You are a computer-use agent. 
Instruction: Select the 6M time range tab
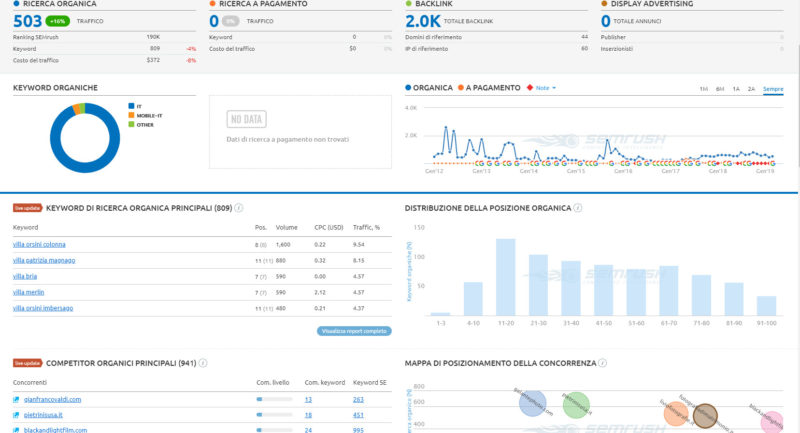point(720,89)
